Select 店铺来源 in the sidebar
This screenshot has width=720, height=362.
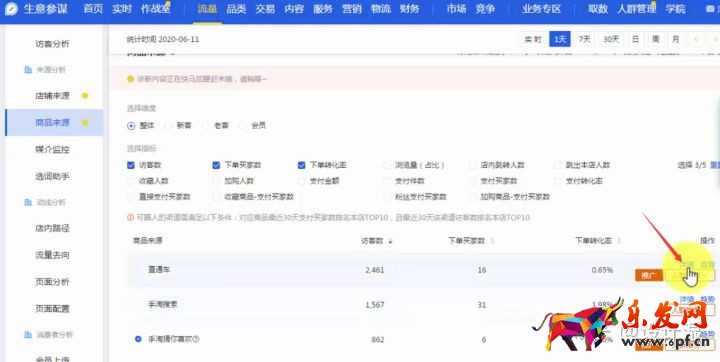[52, 96]
